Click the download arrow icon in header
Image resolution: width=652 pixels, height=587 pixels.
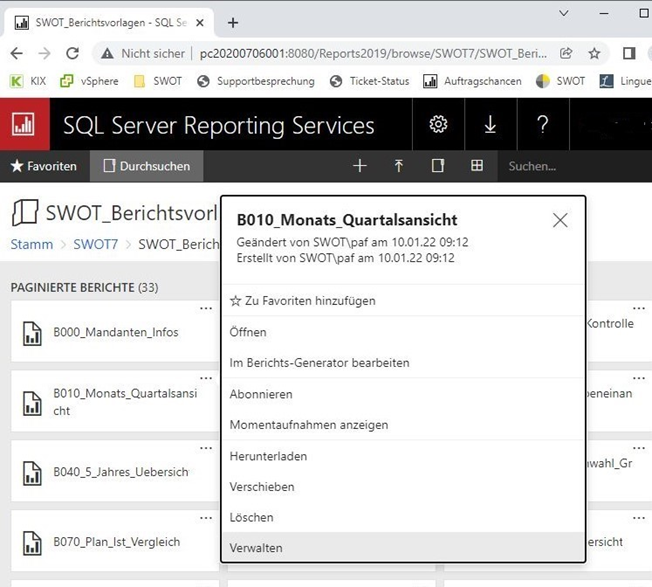(x=490, y=124)
